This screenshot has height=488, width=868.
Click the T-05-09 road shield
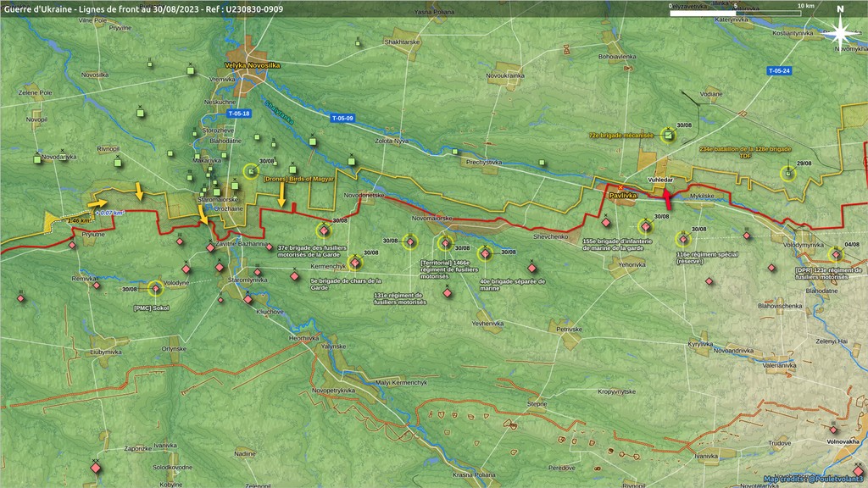(x=342, y=118)
